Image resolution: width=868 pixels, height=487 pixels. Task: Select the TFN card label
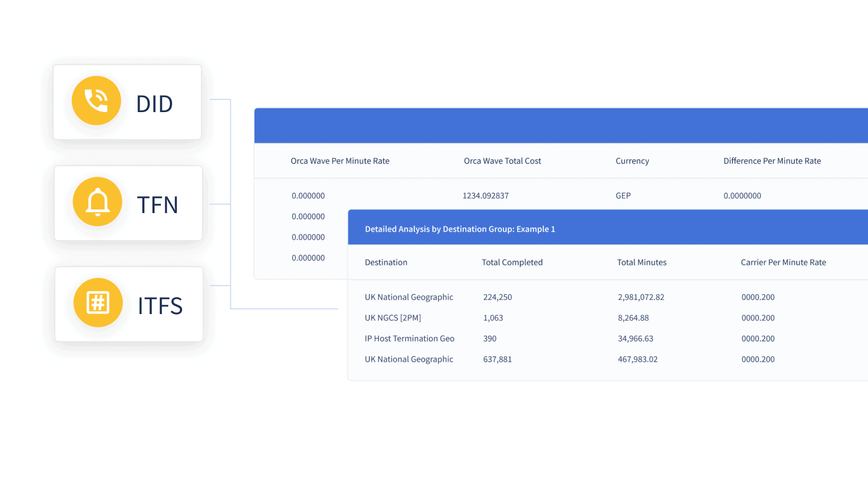[158, 205]
